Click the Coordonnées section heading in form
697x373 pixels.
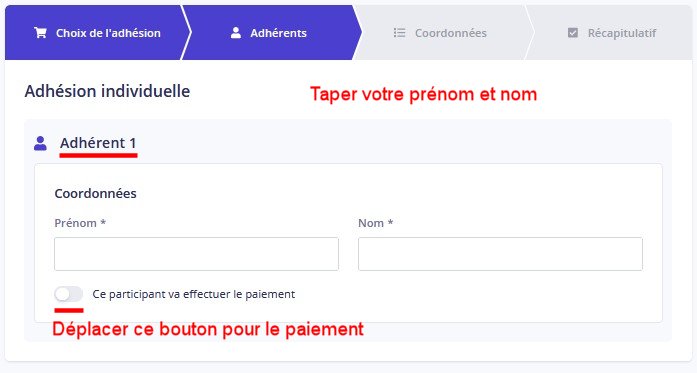click(x=96, y=193)
